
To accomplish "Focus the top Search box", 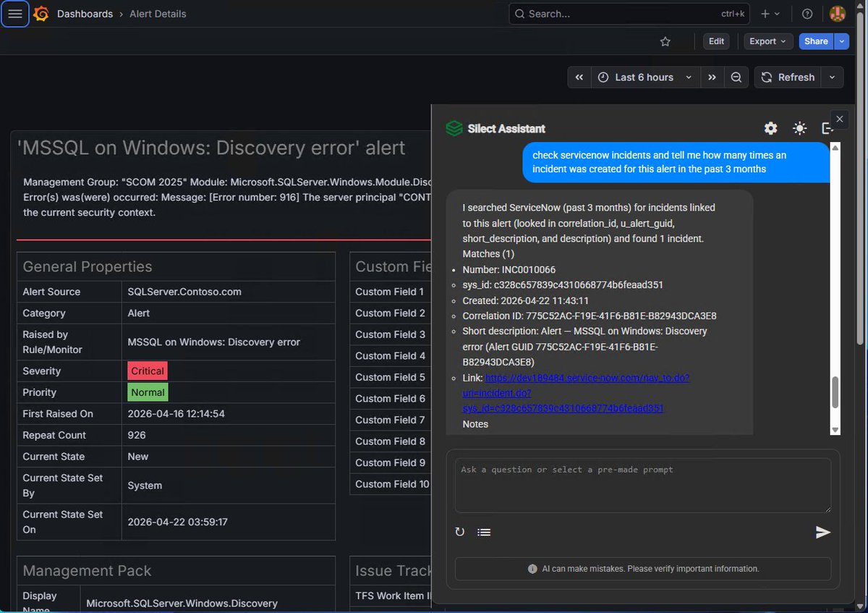I will 629,14.
